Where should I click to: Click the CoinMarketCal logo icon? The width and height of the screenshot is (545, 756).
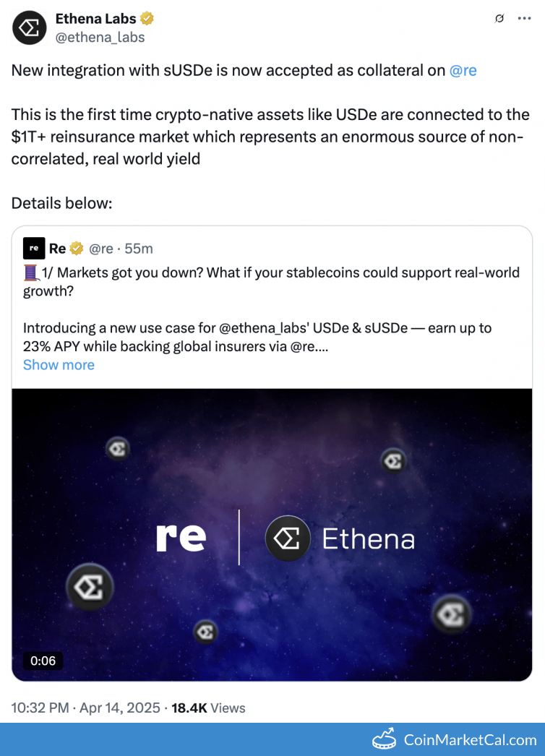[385, 739]
